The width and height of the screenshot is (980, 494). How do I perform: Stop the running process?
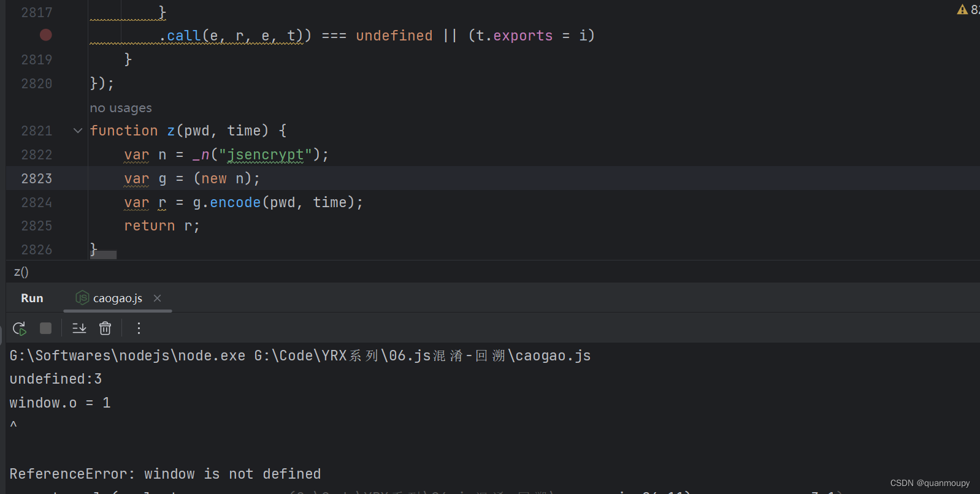(x=45, y=329)
